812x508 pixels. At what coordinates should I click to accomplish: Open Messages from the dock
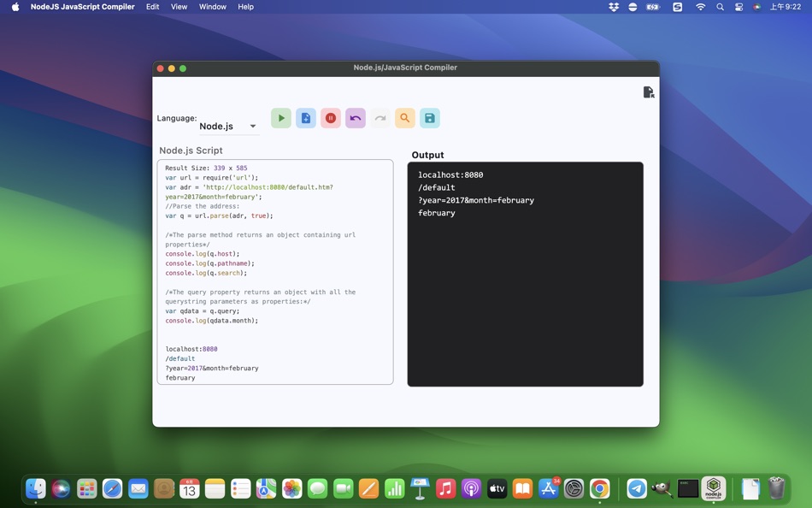point(317,488)
